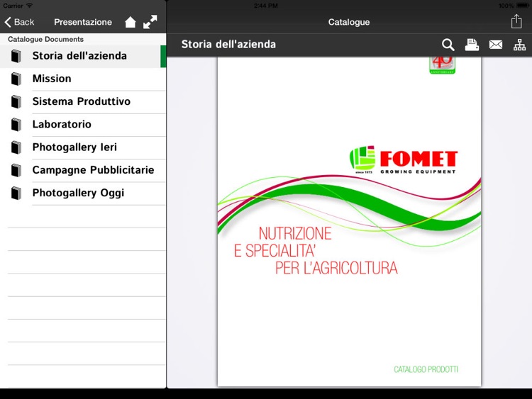This screenshot has width=532, height=399.
Task: Search the document with magnifier icon
Action: point(448,45)
